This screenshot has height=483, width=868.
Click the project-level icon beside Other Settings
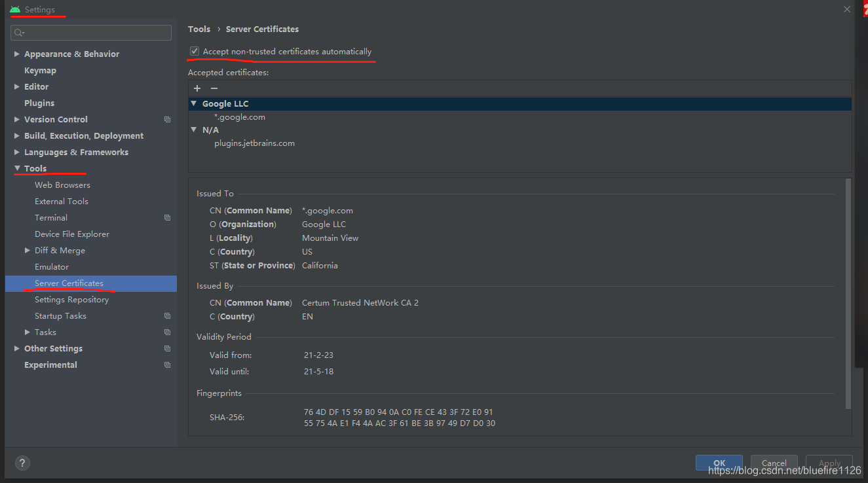[167, 349]
